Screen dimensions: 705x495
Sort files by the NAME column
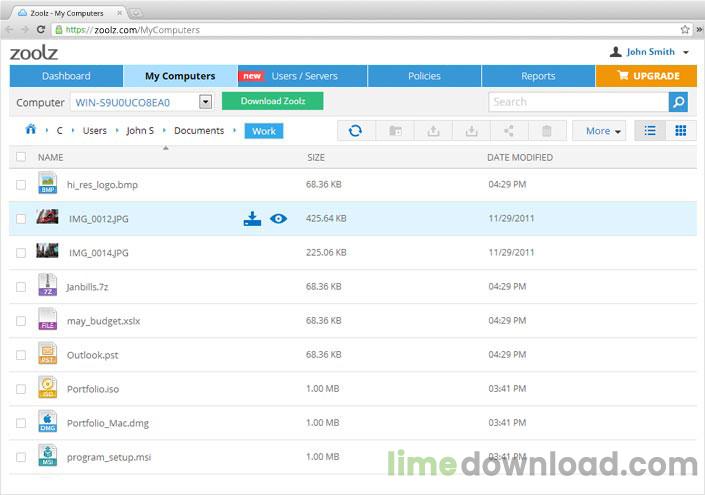point(50,157)
